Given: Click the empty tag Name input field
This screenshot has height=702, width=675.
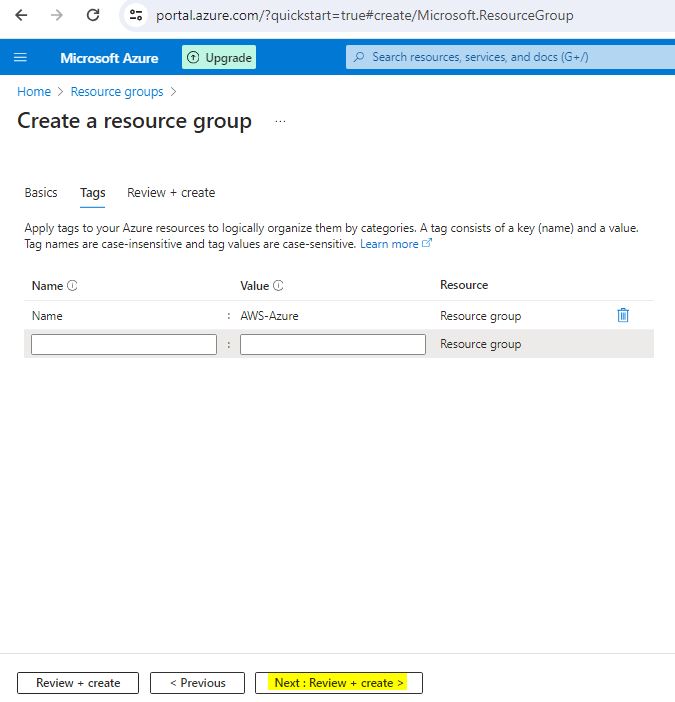Looking at the screenshot, I should [124, 344].
